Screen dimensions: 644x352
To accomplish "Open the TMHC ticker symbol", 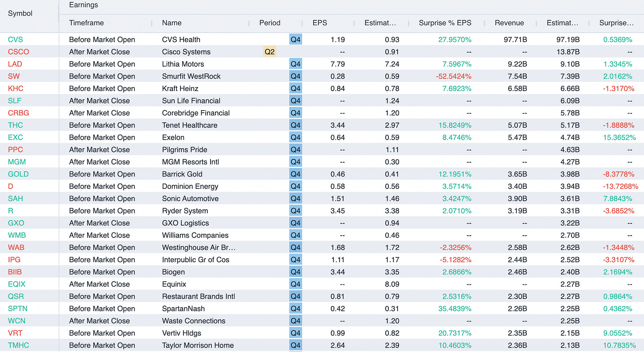I will 19,345.
